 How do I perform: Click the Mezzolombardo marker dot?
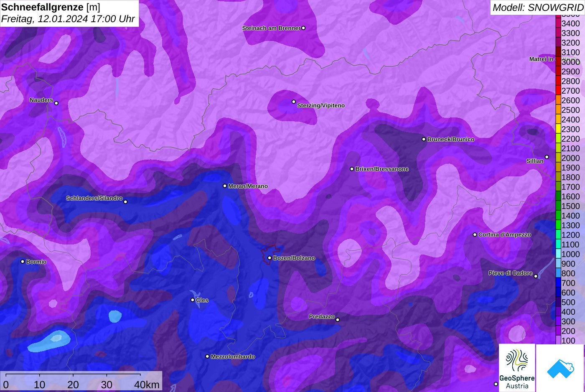[x=207, y=356]
